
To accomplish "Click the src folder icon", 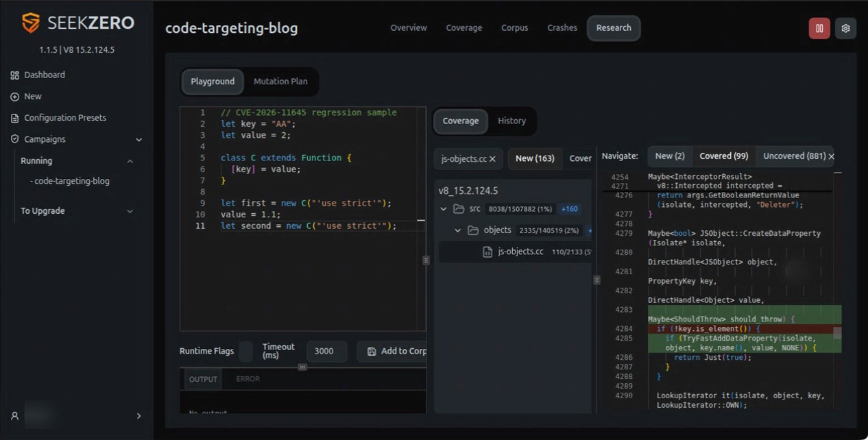I will (459, 209).
